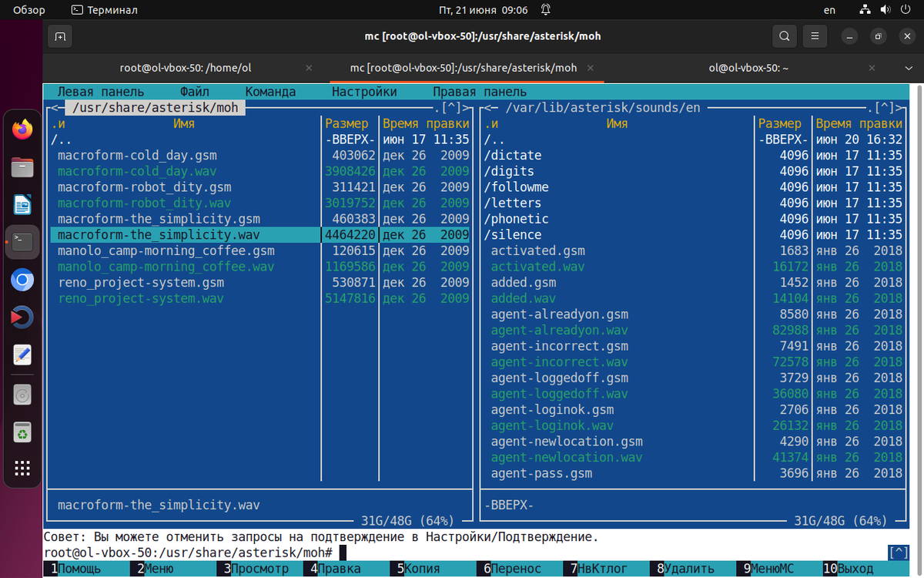Image resolution: width=924 pixels, height=578 pixels.
Task: Switch the keyboard layout indicator 'en'
Action: tap(829, 10)
